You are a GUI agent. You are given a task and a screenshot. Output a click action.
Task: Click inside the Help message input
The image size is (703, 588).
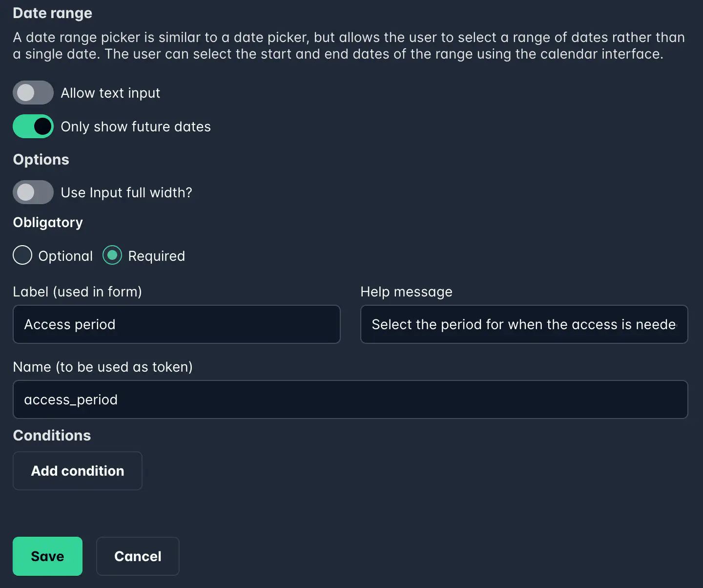pyautogui.click(x=524, y=324)
